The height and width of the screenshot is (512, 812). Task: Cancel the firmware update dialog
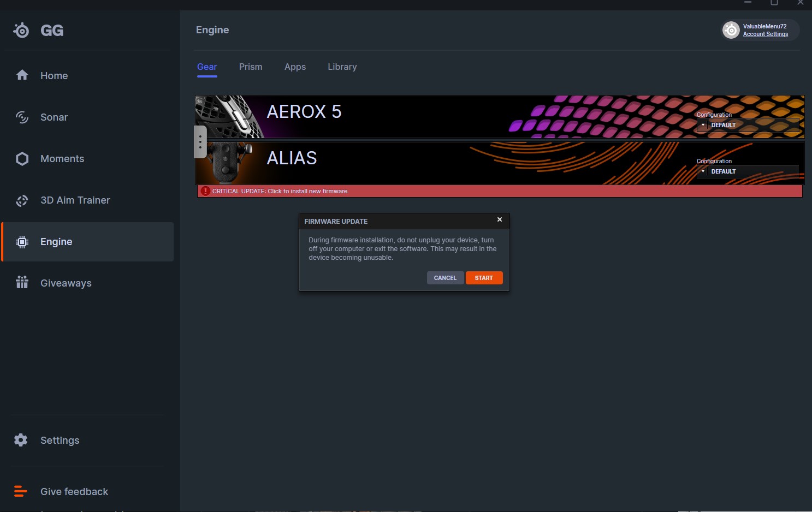click(444, 278)
